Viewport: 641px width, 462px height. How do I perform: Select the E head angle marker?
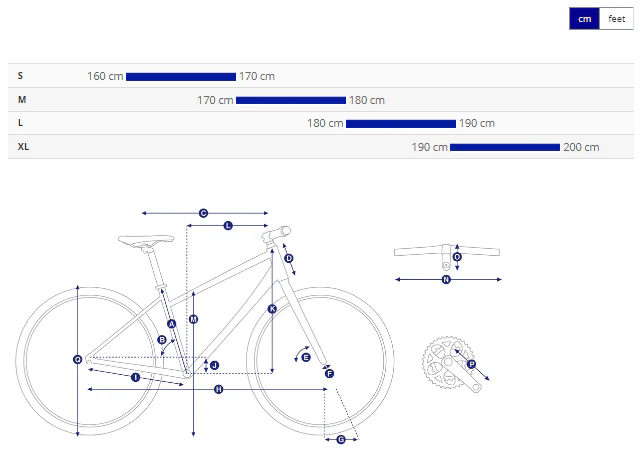306,357
